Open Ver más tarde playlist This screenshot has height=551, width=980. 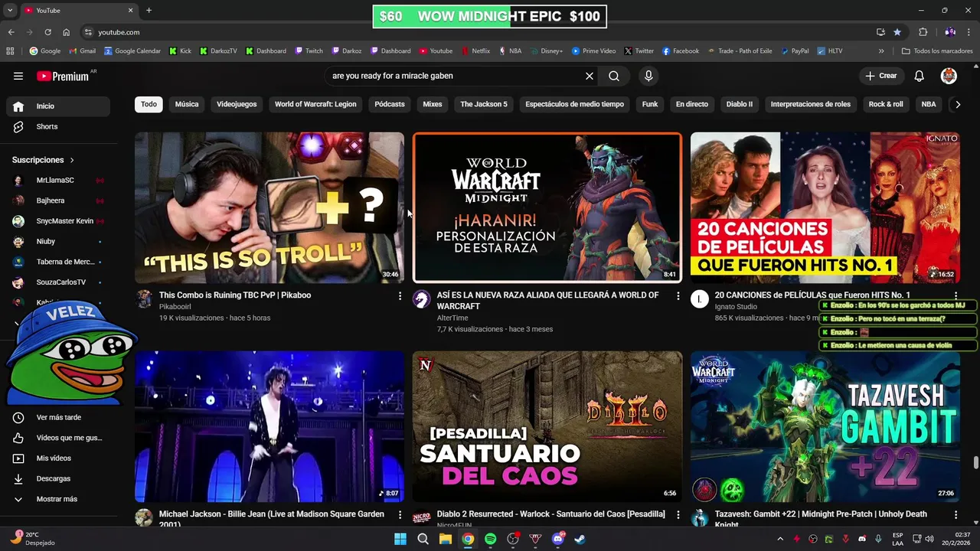click(x=58, y=417)
